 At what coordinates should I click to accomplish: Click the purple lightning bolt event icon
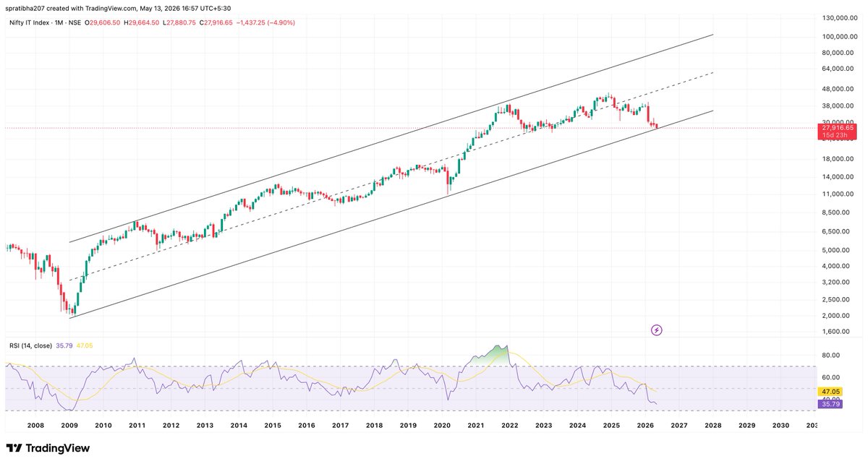click(657, 330)
